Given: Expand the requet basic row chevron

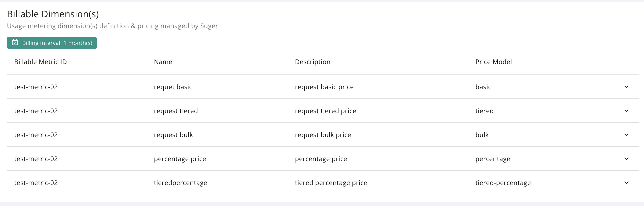Looking at the screenshot, I should (x=626, y=87).
